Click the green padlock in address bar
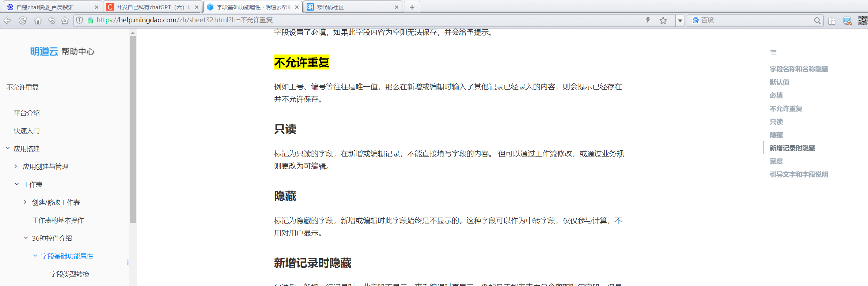This screenshot has height=286, width=868. [x=90, y=20]
